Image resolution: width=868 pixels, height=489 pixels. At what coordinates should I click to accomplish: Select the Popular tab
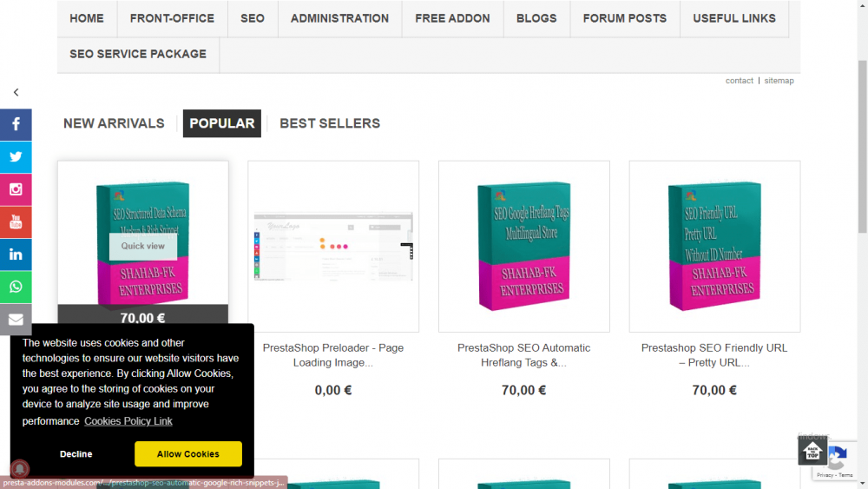222,123
